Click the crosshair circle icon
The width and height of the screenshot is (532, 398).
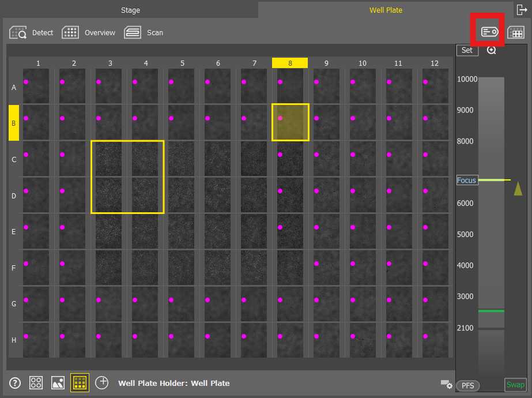pyautogui.click(x=102, y=382)
